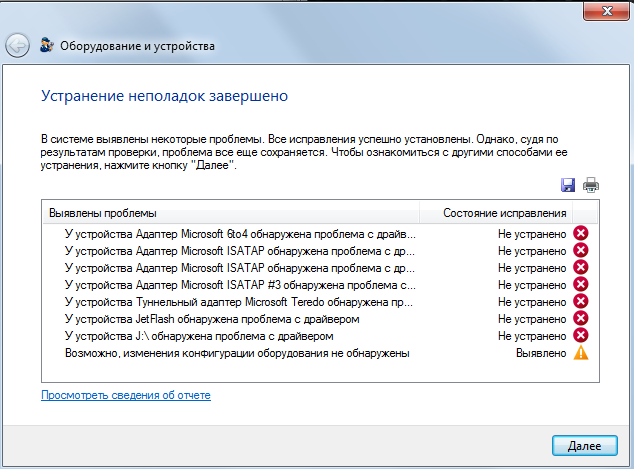Close the window with the red X button
Image resolution: width=634 pixels, height=469 pixels.
click(x=606, y=11)
